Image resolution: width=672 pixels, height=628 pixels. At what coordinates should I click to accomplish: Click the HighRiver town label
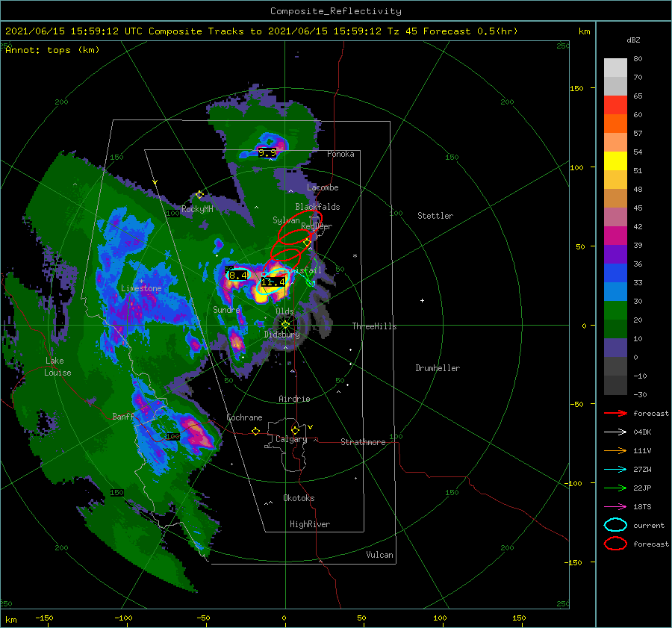point(310,524)
